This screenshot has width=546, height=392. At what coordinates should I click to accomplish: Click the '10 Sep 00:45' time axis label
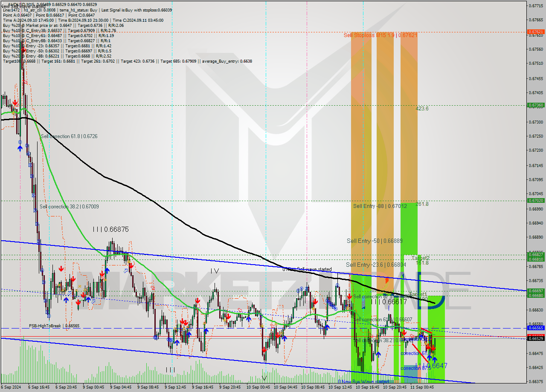click(x=259, y=387)
